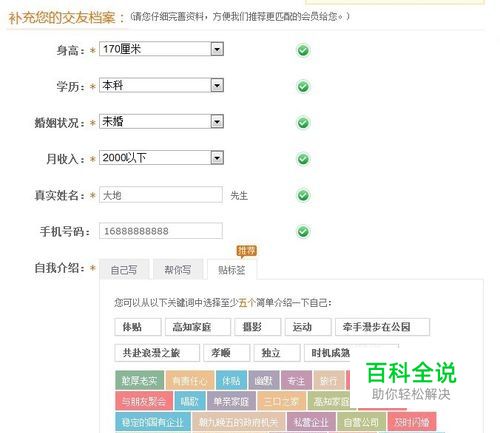Remove the selected 孝顺 tag
The width and height of the screenshot is (500, 433).
tap(227, 353)
